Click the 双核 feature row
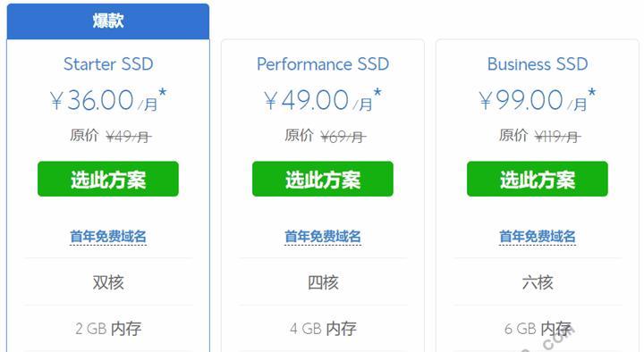 coord(108,282)
